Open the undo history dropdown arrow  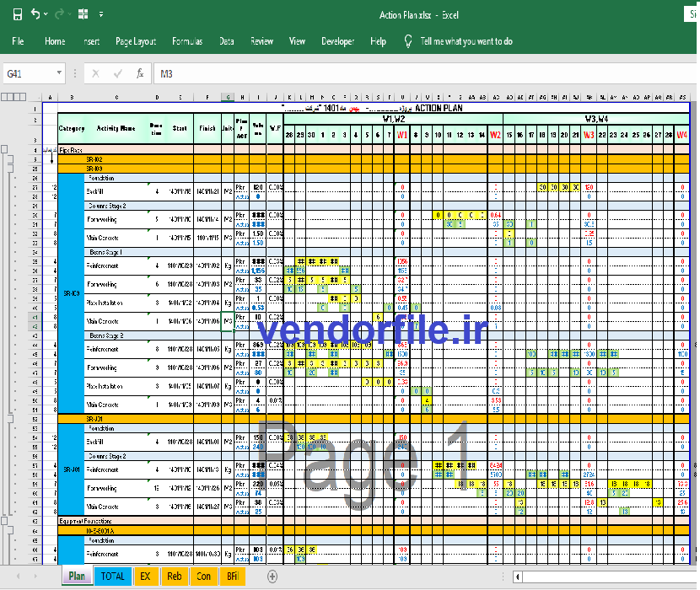[x=46, y=14]
